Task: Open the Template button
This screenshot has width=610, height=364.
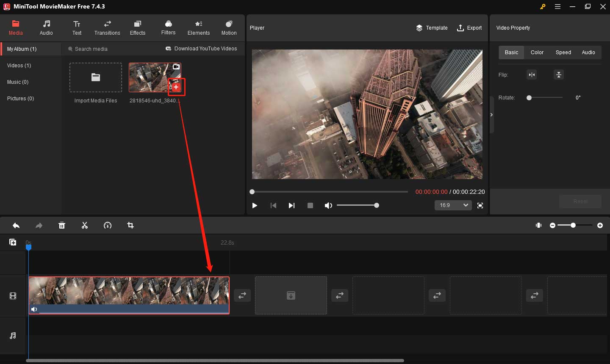Action: point(432,28)
